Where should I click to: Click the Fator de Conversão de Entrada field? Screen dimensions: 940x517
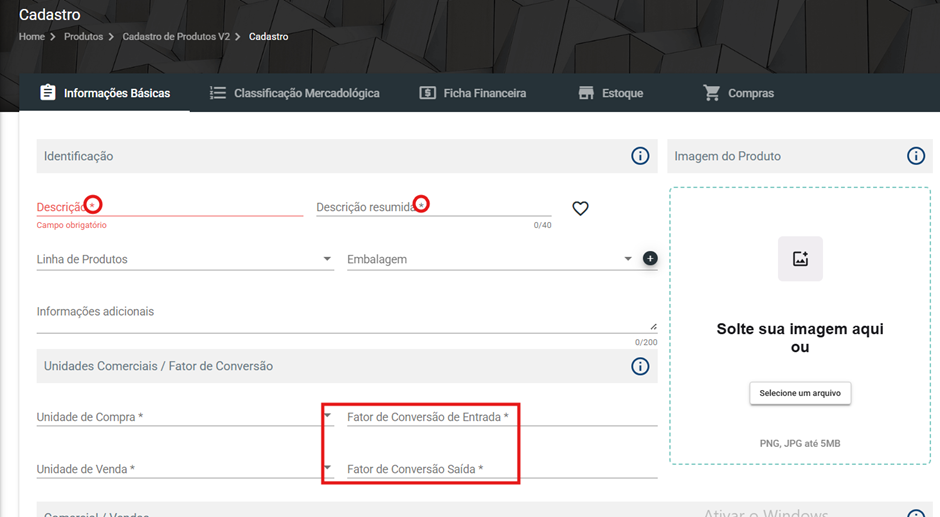pyautogui.click(x=502, y=417)
